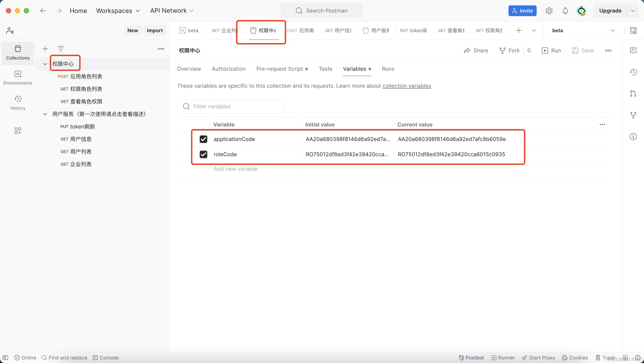The width and height of the screenshot is (644, 363).
Task: Open the collection info icon
Action: click(x=633, y=137)
